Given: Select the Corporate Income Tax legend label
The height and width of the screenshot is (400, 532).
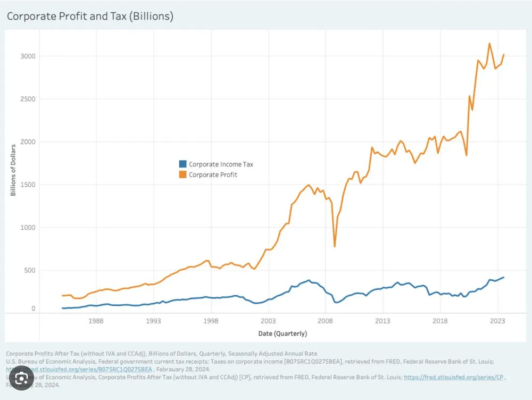Looking at the screenshot, I should pyautogui.click(x=221, y=164).
